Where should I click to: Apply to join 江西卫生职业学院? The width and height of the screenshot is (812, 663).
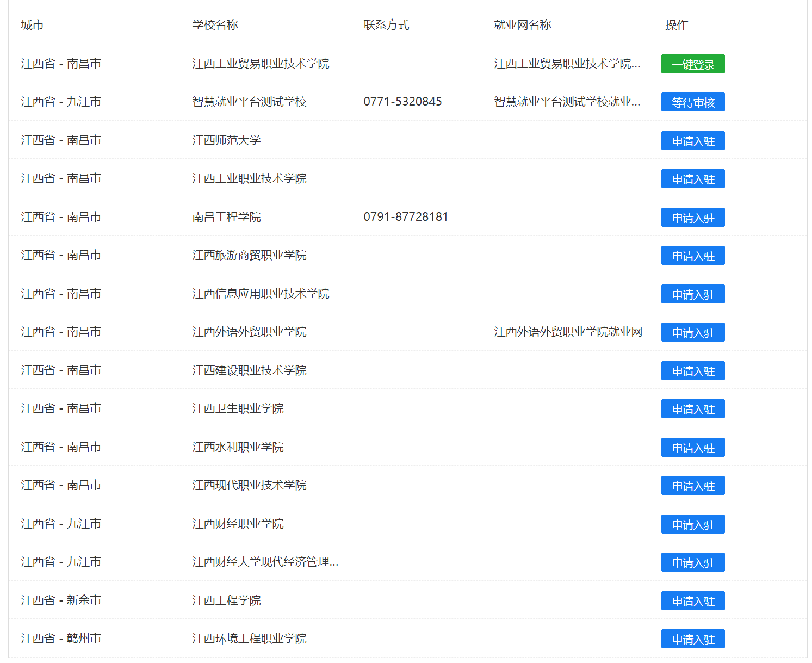tap(693, 409)
